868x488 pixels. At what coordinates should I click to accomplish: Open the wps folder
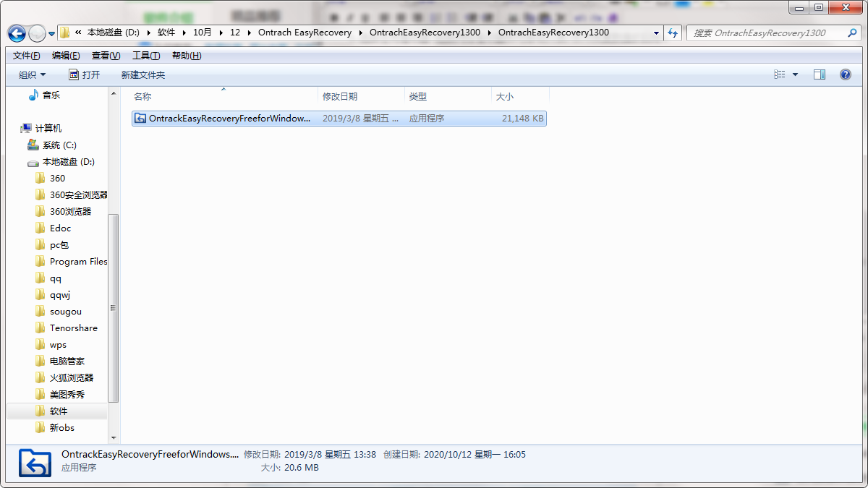click(x=58, y=344)
